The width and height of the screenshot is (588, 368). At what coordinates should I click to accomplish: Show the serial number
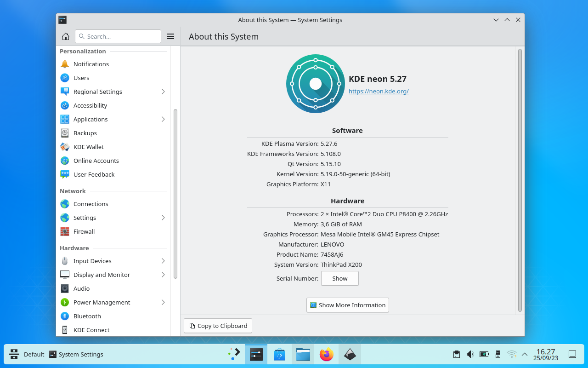339,278
